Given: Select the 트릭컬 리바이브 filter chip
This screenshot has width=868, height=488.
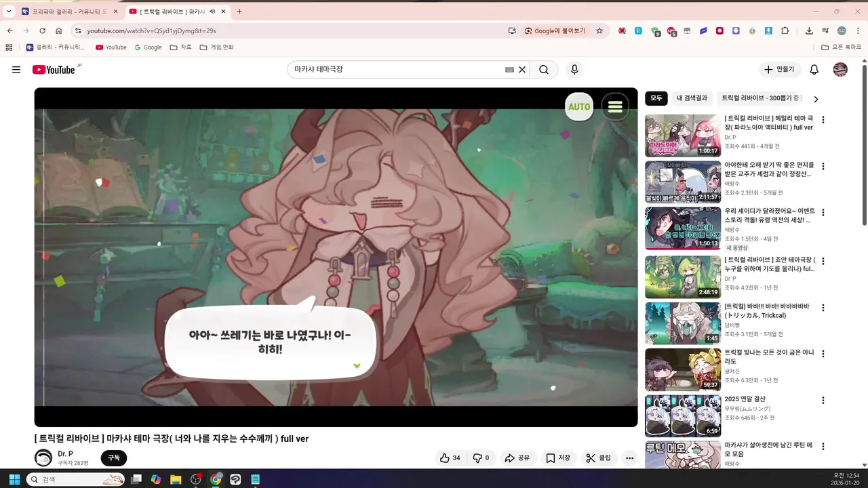Looking at the screenshot, I should pyautogui.click(x=760, y=98).
